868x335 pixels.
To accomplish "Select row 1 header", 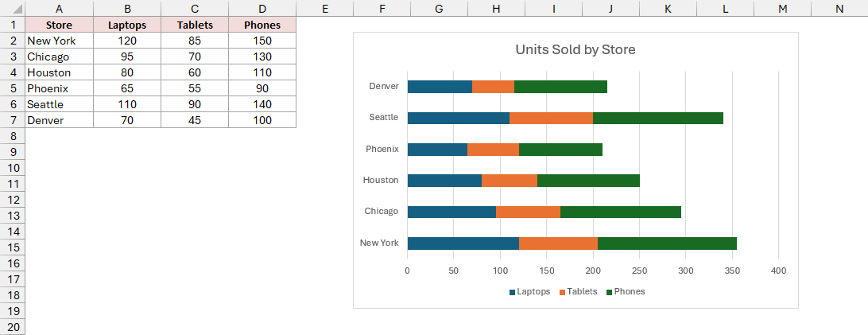I will point(12,25).
